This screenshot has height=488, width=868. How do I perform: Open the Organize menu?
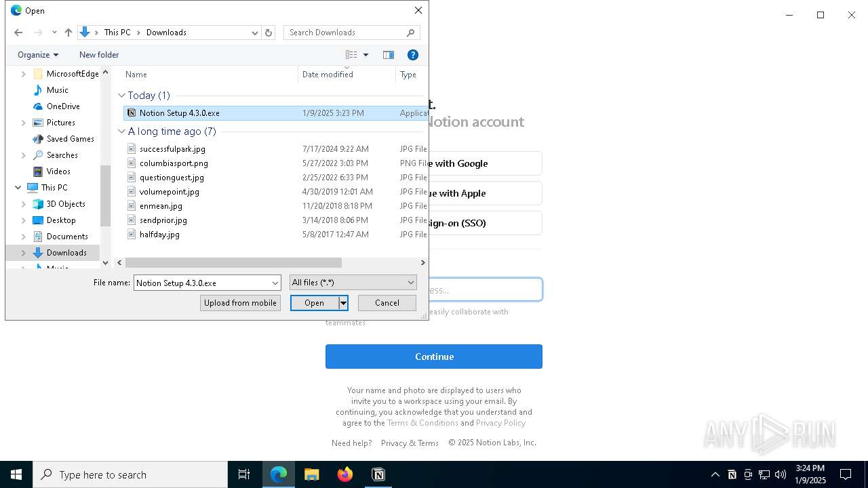(38, 55)
